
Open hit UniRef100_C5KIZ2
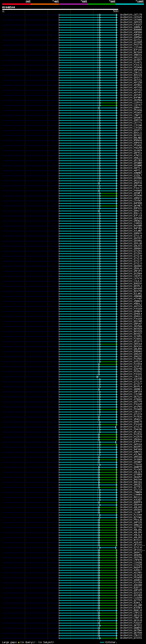pyautogui.click(x=131, y=635)
